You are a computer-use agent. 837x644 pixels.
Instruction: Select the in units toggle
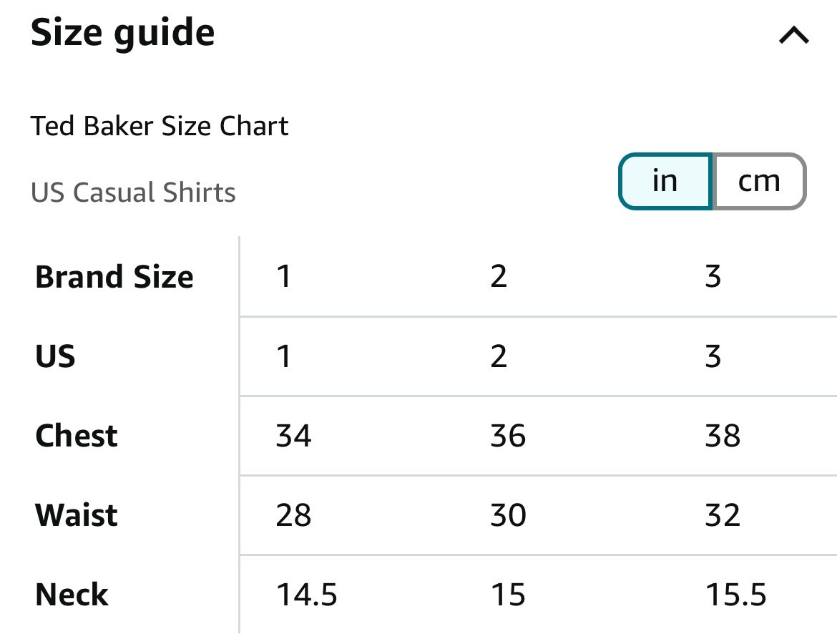(665, 182)
